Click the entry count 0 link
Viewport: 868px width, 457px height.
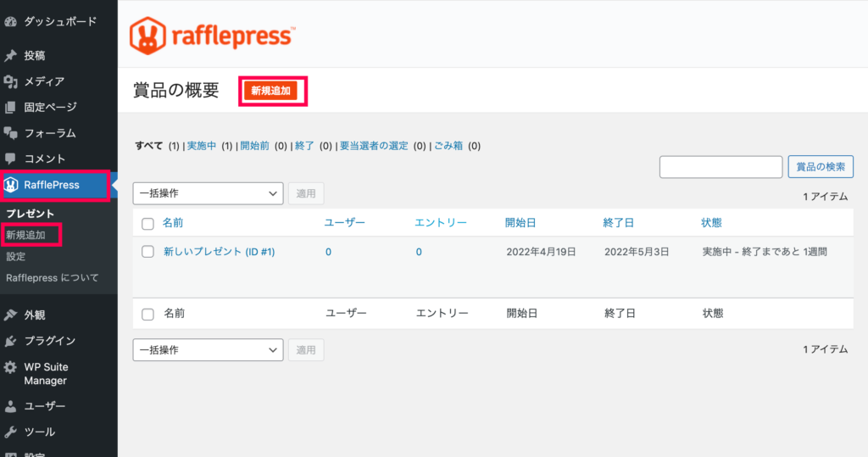(x=419, y=252)
